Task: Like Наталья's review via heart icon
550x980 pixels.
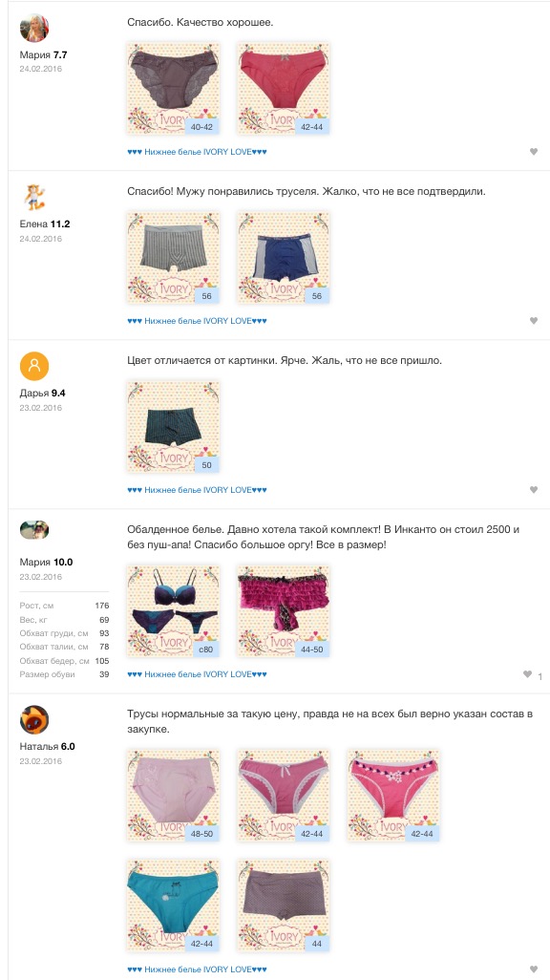Action: click(x=533, y=969)
